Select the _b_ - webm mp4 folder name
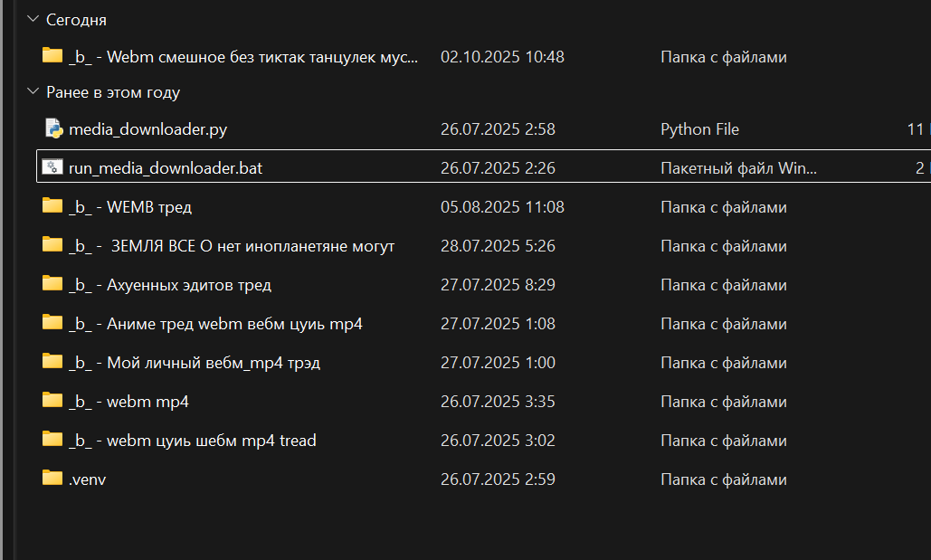 point(128,402)
